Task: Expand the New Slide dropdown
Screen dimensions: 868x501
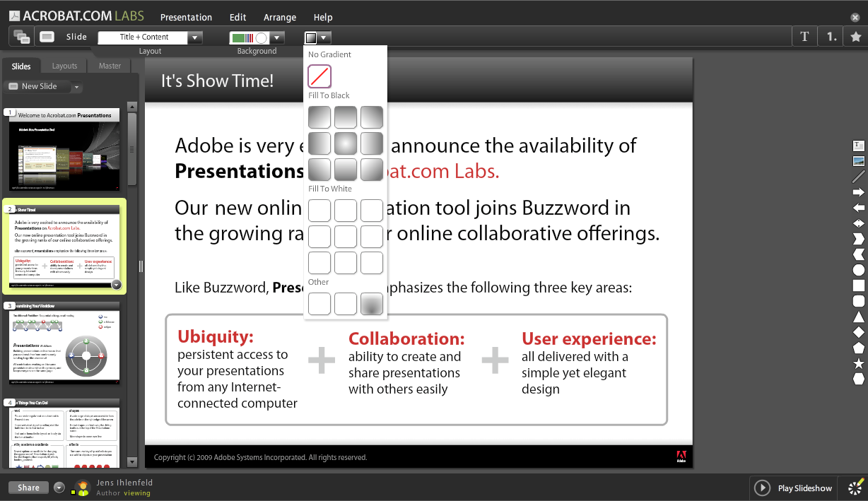Action: tap(76, 86)
